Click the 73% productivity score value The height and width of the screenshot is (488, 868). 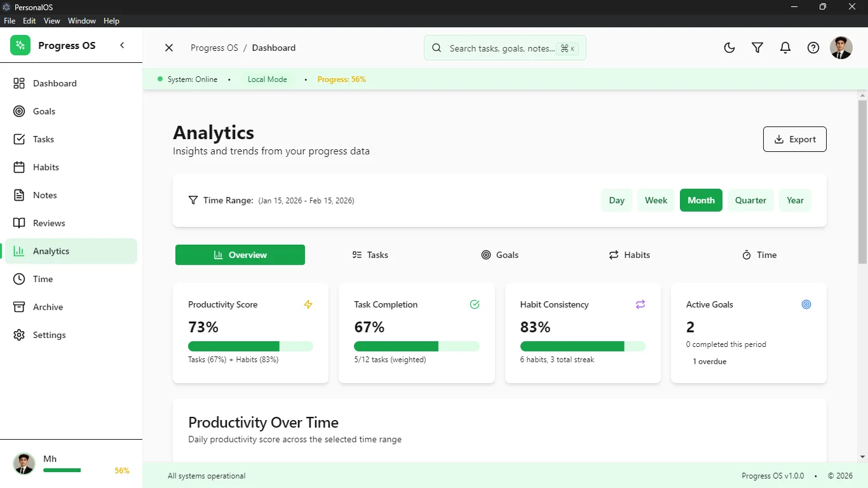click(203, 327)
